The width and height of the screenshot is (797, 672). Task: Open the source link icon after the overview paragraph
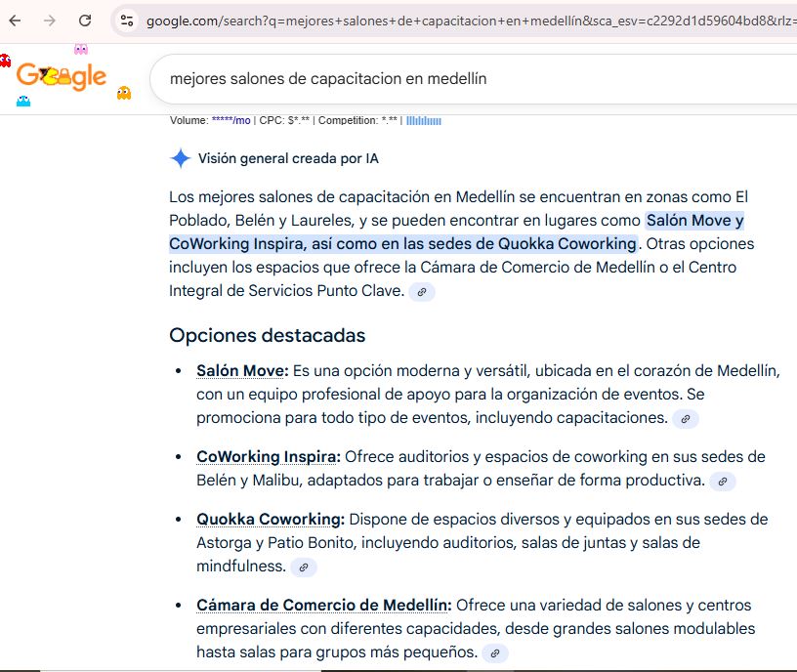[x=421, y=291]
